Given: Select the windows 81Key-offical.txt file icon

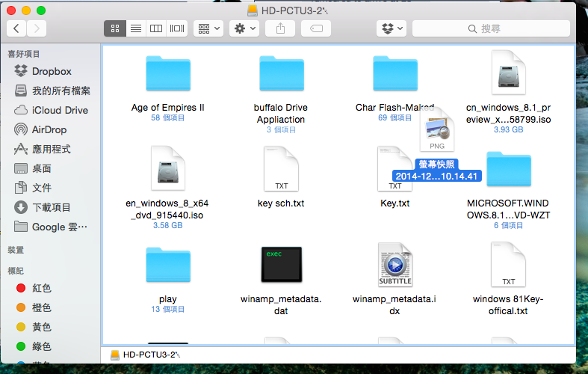Looking at the screenshot, I should click(x=509, y=264).
